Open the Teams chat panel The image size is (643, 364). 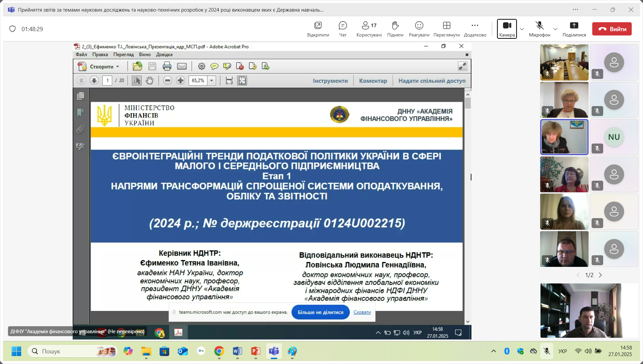[x=343, y=29]
